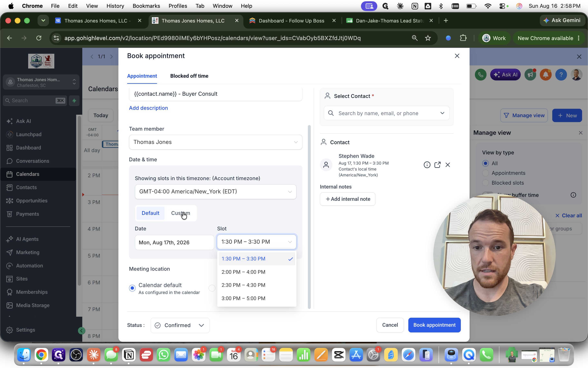Viewport: 588px width, 368px height.
Task: Switch to the Blocked off time tab
Action: 189,76
